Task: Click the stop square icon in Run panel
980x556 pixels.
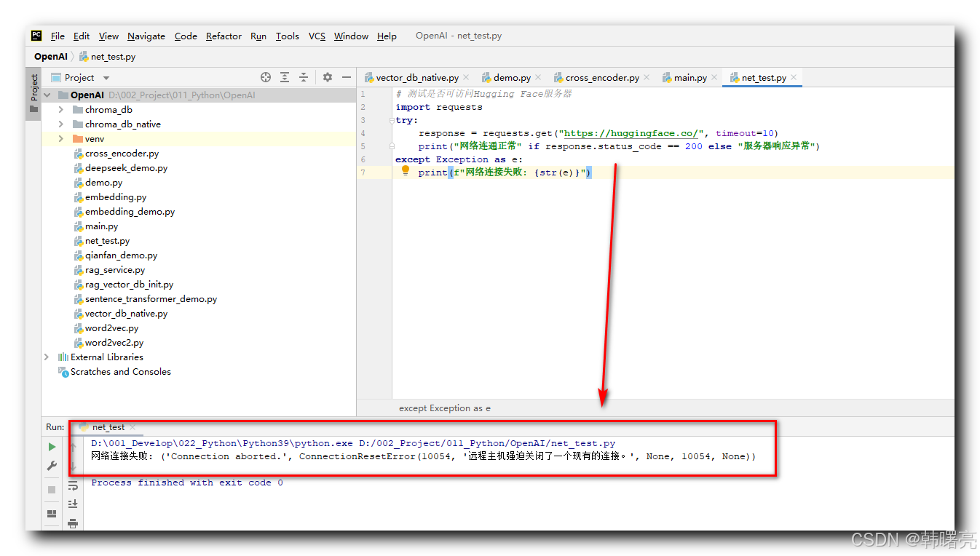Action: tap(52, 490)
